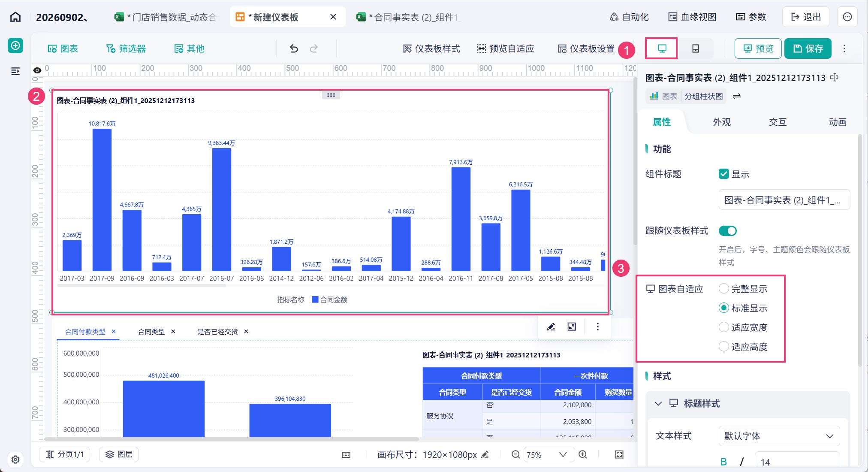Select the 标准显示 radio option

[x=724, y=308]
